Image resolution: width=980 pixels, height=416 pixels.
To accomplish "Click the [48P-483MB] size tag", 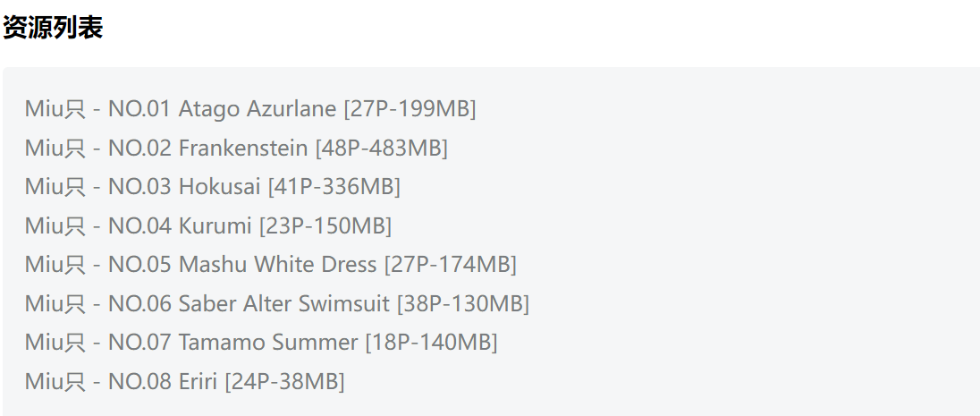I will tap(381, 148).
